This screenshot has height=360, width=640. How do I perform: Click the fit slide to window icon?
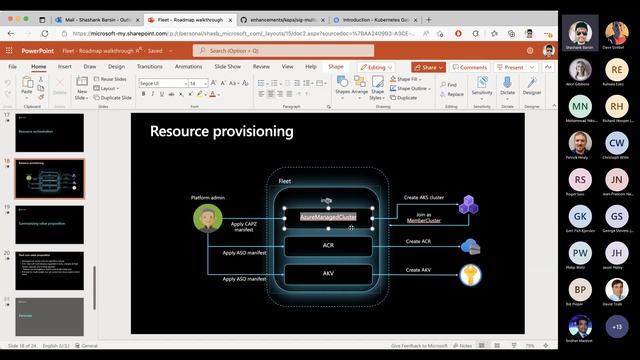pyautogui.click(x=546, y=345)
